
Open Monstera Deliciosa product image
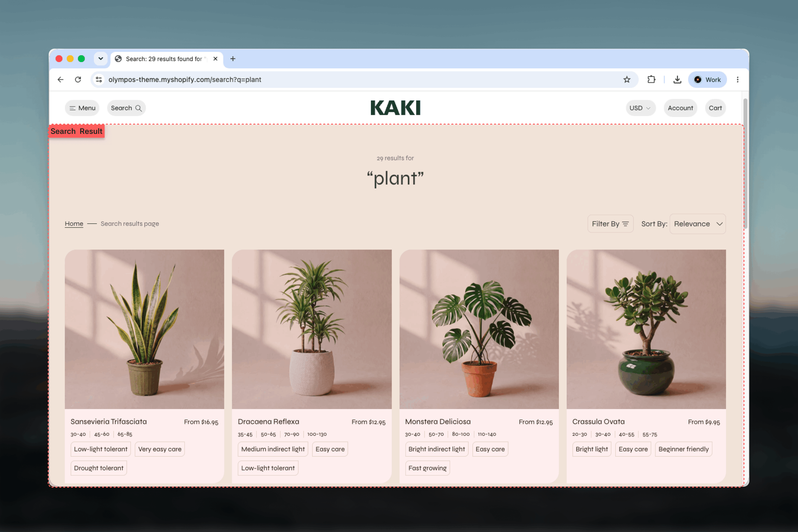coord(479,329)
